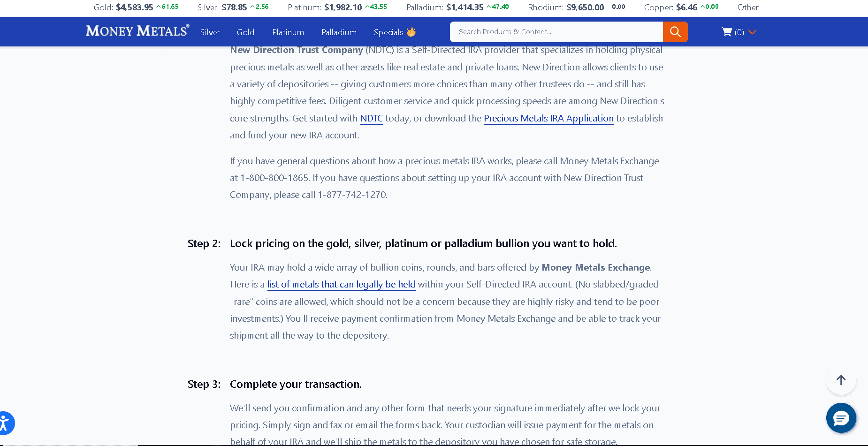Follow the NDTC link
The width and height of the screenshot is (868, 446).
click(371, 118)
